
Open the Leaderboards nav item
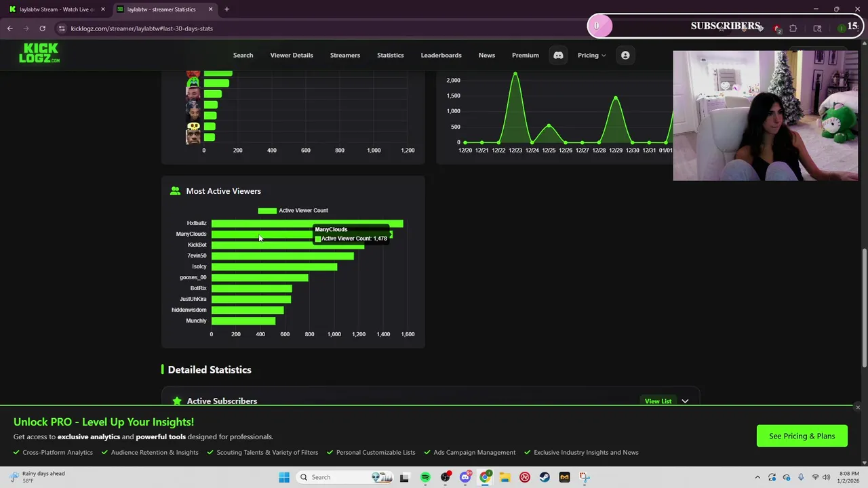(x=441, y=56)
